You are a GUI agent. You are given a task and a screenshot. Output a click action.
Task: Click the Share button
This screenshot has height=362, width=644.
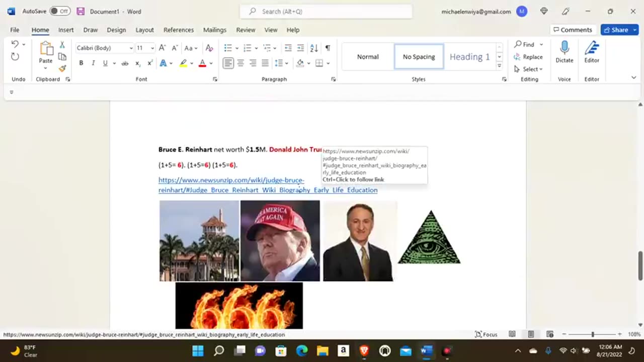(619, 30)
